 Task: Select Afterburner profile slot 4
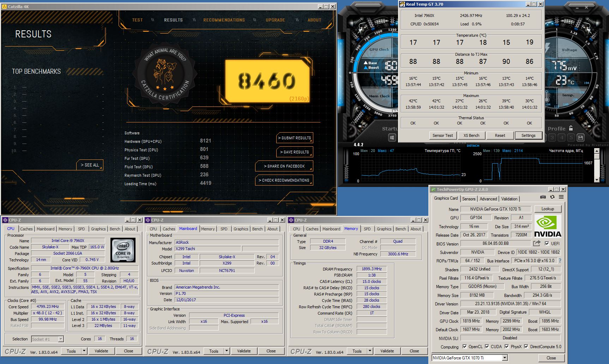point(562,138)
